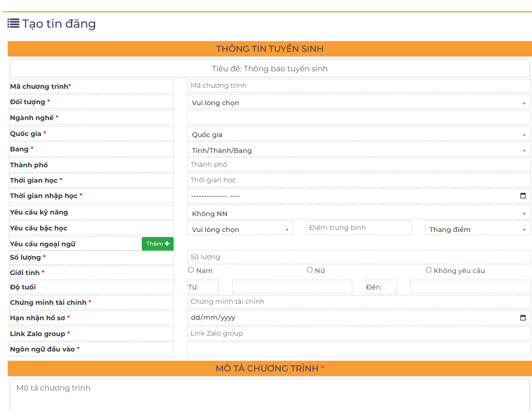
Task: Expand the Quốc gia dropdown
Action: coord(358,135)
